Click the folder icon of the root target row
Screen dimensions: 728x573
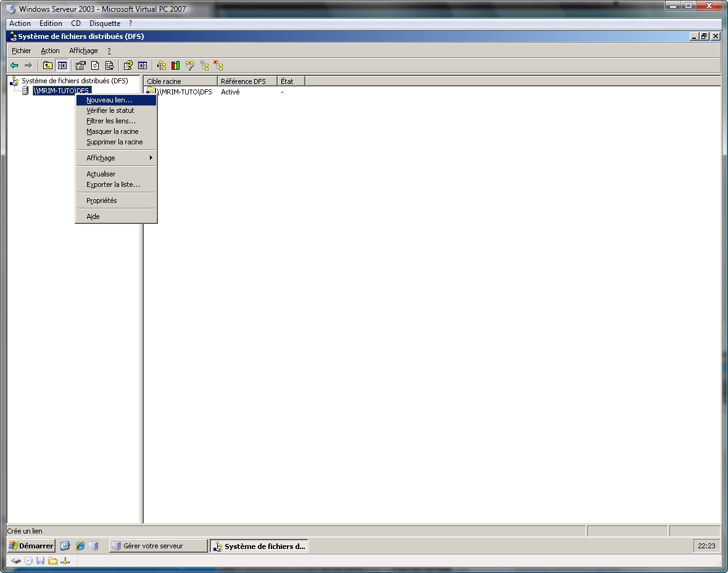pos(151,91)
